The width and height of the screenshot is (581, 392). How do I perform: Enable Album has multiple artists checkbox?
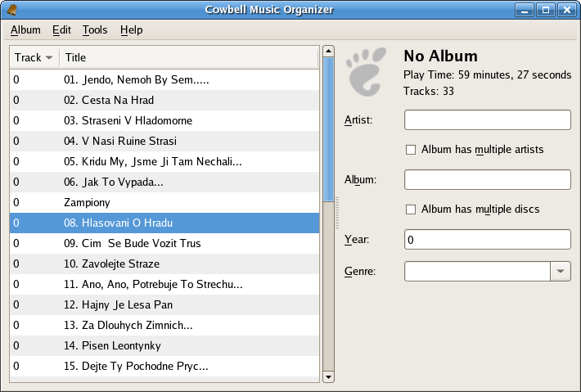[x=411, y=150]
